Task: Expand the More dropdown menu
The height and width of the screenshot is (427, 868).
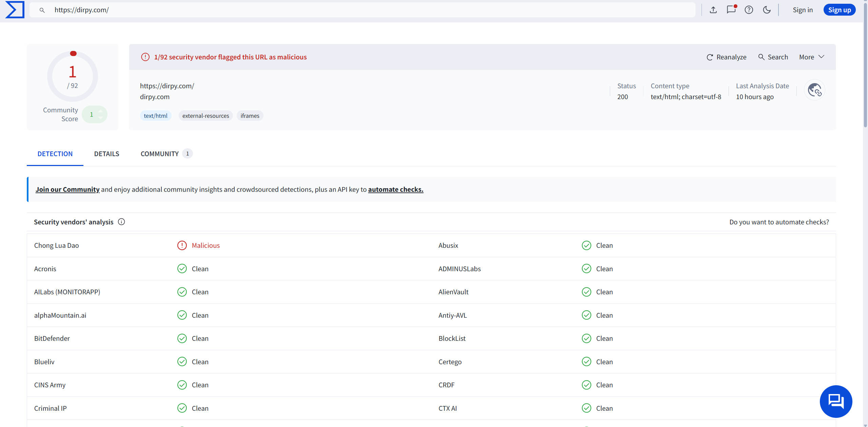Action: pyautogui.click(x=811, y=57)
